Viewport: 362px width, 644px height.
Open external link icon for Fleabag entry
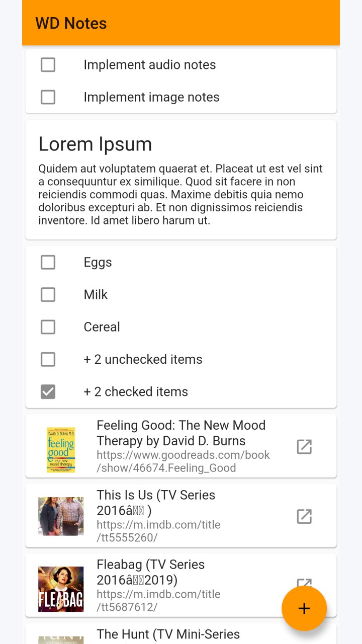click(304, 583)
